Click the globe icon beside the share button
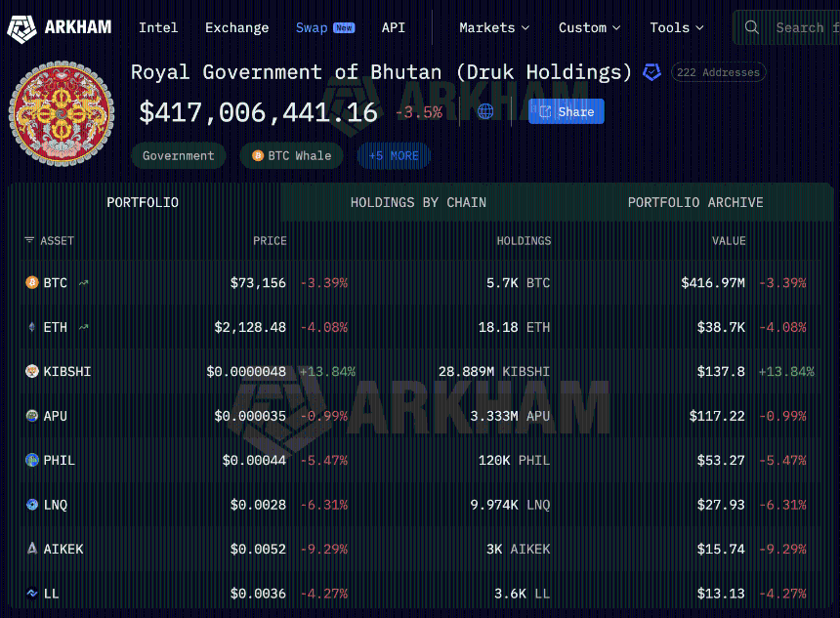This screenshot has width=840, height=618. pyautogui.click(x=485, y=111)
